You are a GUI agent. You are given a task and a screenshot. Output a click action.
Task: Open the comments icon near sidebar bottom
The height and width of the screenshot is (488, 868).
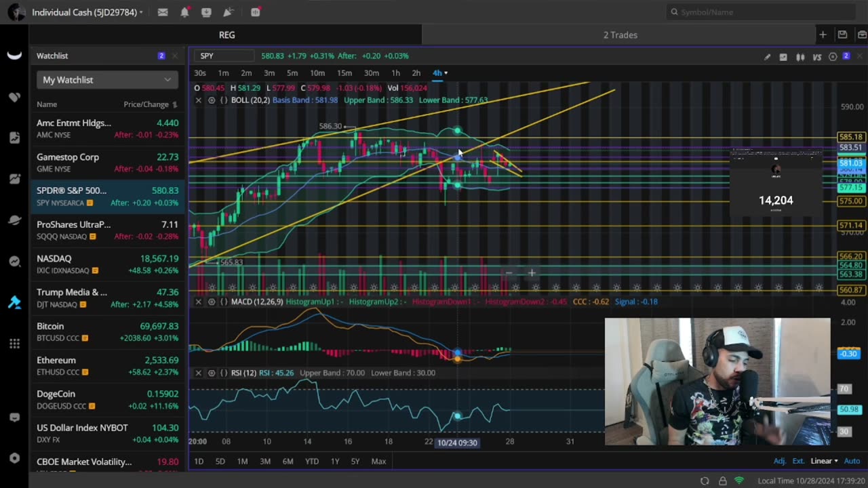pyautogui.click(x=14, y=418)
